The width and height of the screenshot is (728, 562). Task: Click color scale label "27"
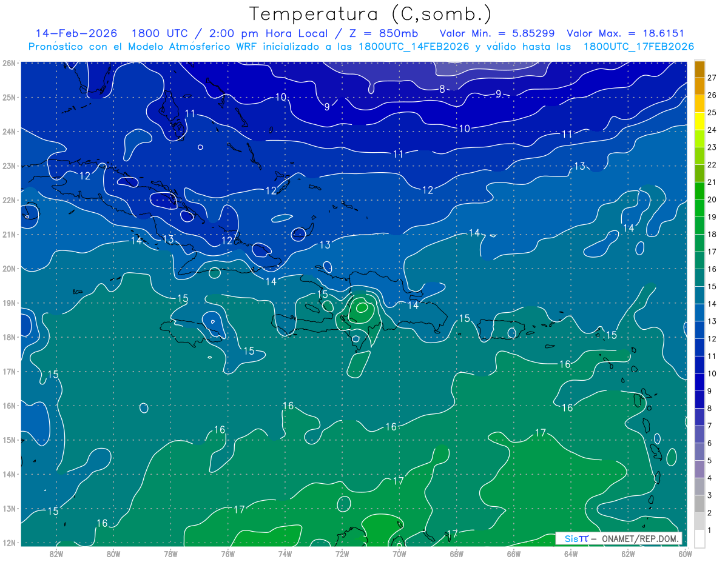point(712,78)
